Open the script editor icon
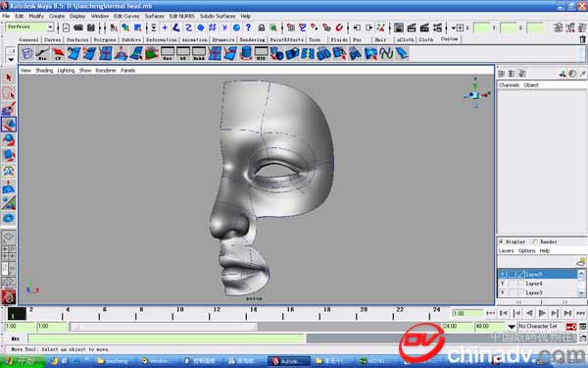The height and width of the screenshot is (368, 588). click(583, 339)
